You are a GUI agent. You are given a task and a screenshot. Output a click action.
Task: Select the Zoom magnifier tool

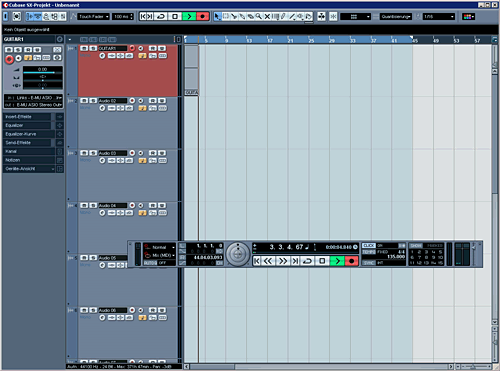(259, 16)
